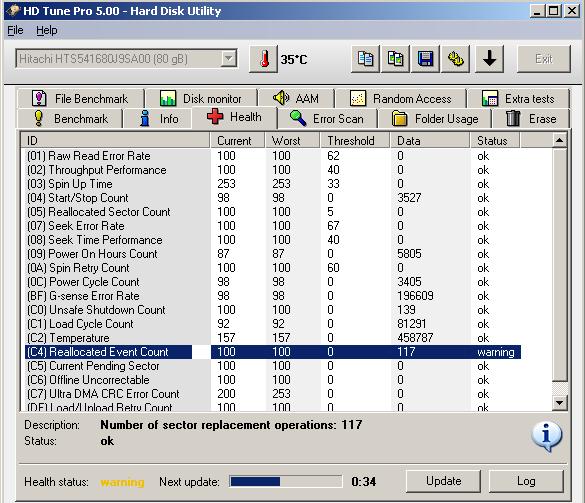The image size is (585, 503).
Task: Click the copy screenshot toolbar icon
Action: [x=395, y=59]
